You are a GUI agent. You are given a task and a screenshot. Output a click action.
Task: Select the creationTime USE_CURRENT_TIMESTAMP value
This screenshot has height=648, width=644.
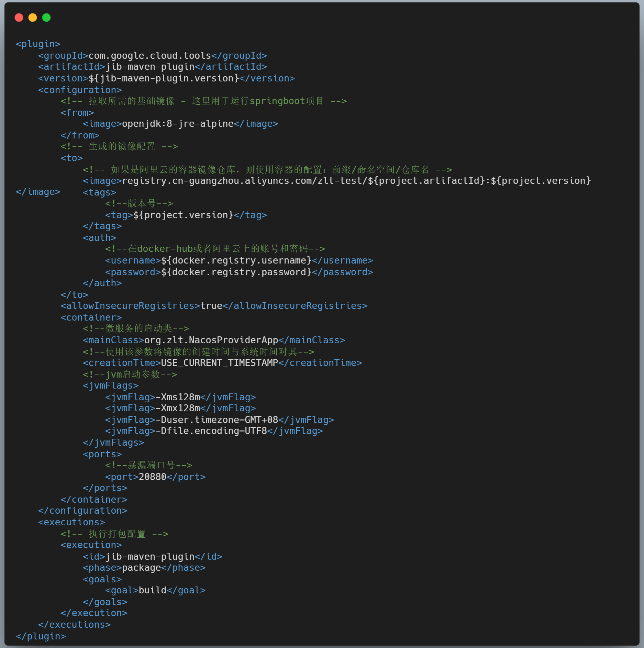[x=219, y=362]
